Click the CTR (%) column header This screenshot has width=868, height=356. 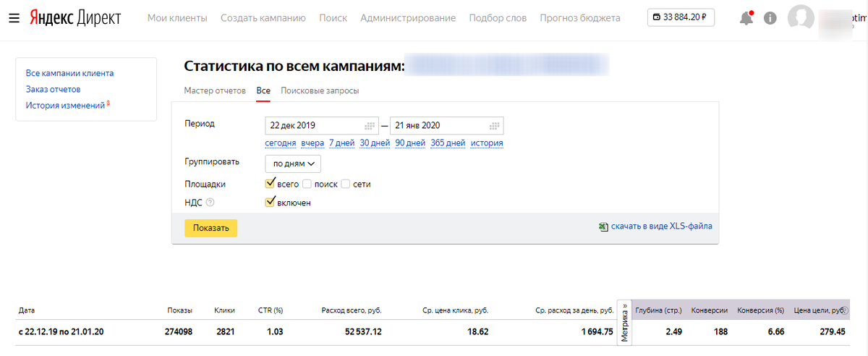point(271,311)
